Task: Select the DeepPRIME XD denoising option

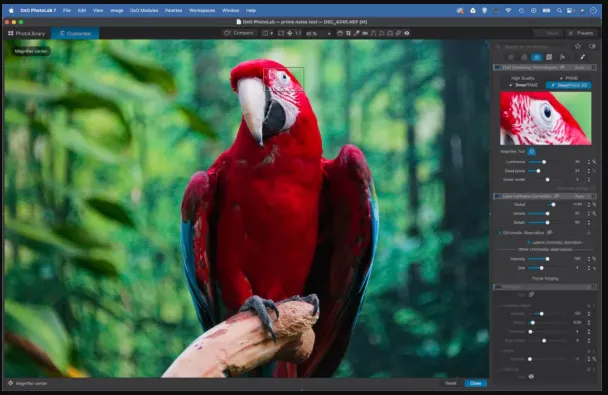Action: tap(568, 85)
